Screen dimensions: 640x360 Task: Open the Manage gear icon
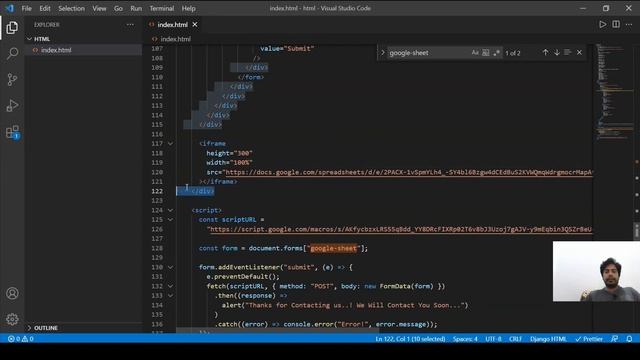pos(12,319)
